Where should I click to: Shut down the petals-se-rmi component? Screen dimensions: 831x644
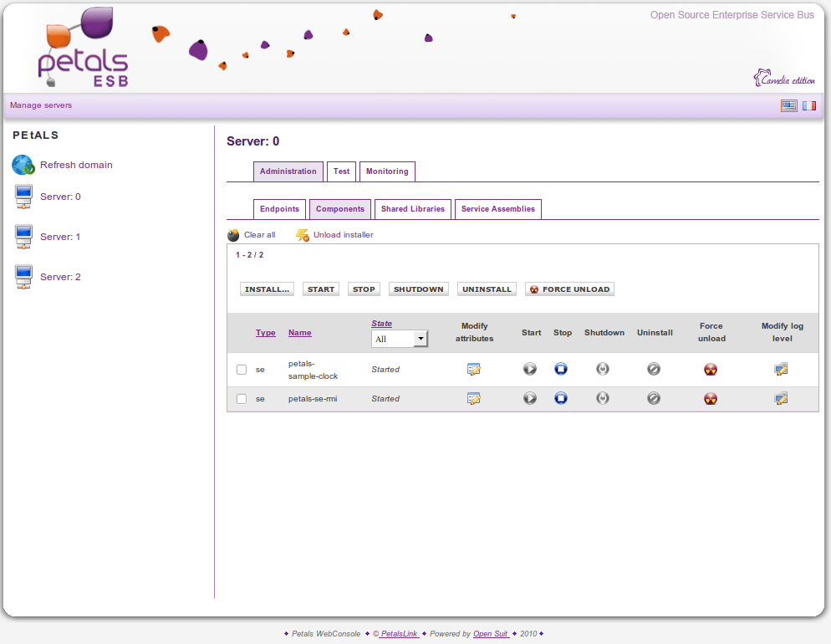(x=603, y=398)
